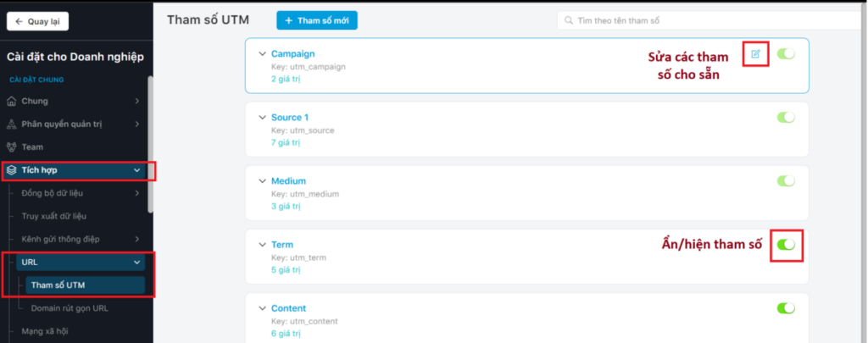Click the search magnifier icon
This screenshot has height=343, width=868.
point(569,20)
